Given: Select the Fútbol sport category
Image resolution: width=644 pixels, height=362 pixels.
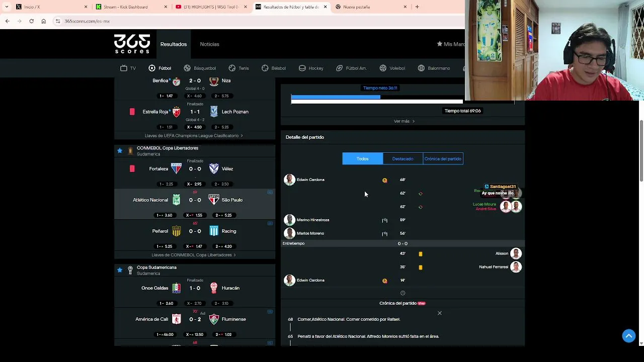Looking at the screenshot, I should (159, 68).
